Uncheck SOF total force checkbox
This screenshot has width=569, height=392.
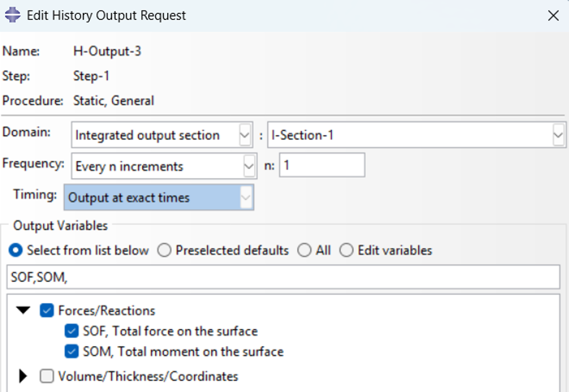pos(72,331)
